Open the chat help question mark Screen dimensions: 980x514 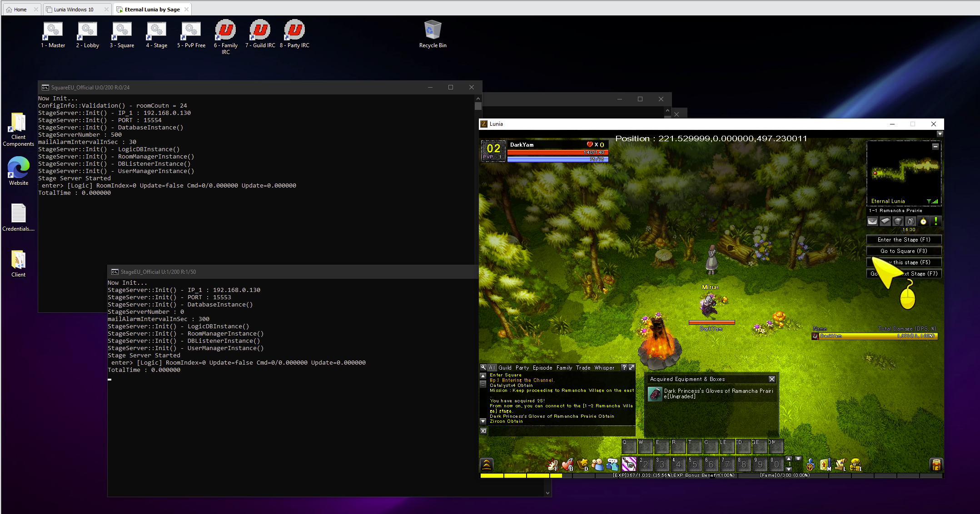click(624, 367)
